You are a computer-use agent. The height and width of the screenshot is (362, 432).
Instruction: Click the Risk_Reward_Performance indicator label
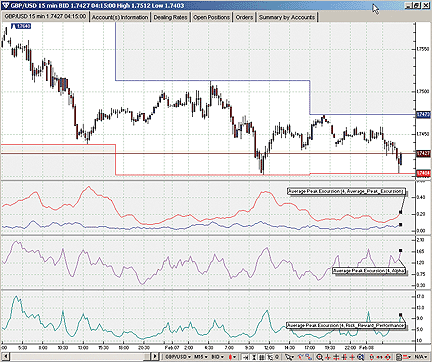(346, 325)
